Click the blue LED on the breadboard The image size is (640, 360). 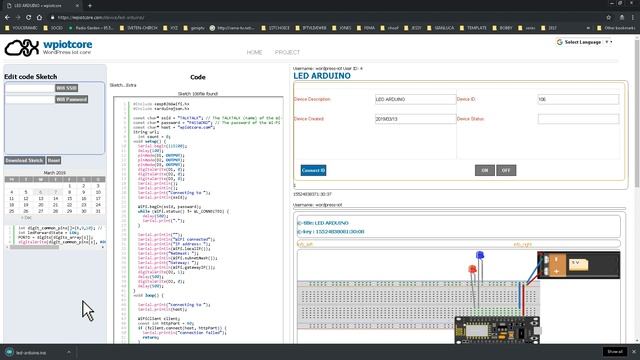point(480,256)
